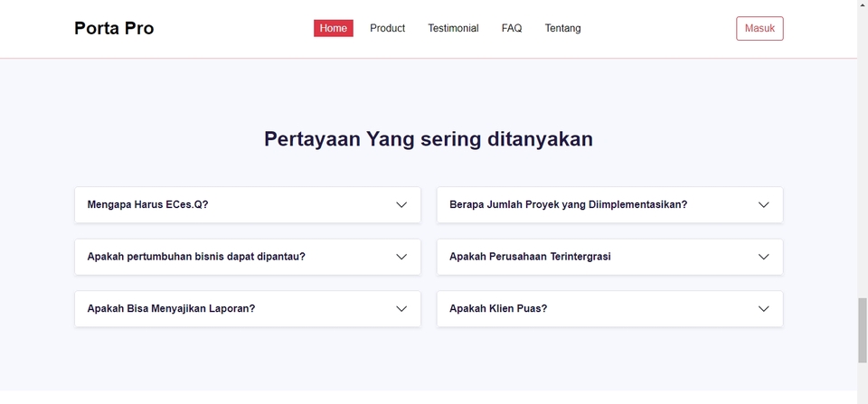The height and width of the screenshot is (404, 868).
Task: Expand Apakah Perusahaan Terintergrasi question
Action: (x=530, y=257)
